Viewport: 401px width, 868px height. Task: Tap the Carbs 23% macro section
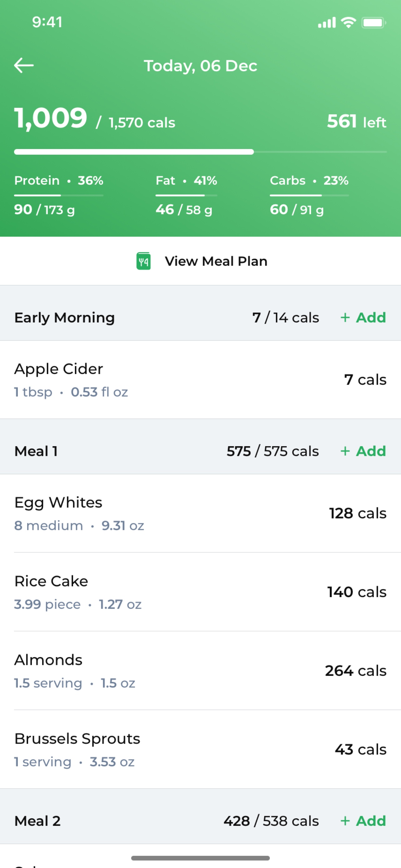coord(309,195)
